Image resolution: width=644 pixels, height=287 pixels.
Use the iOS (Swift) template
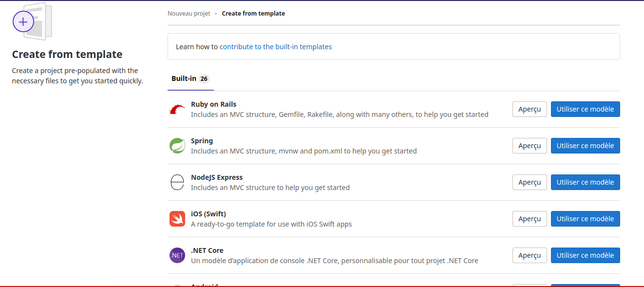[x=585, y=219]
